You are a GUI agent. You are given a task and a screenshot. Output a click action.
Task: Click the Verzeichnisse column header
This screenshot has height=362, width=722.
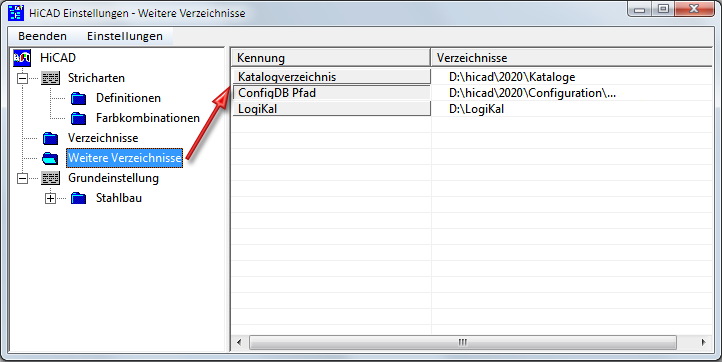571,58
